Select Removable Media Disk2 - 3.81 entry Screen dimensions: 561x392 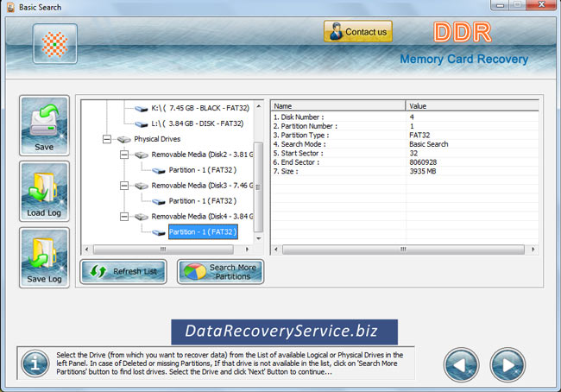point(202,155)
